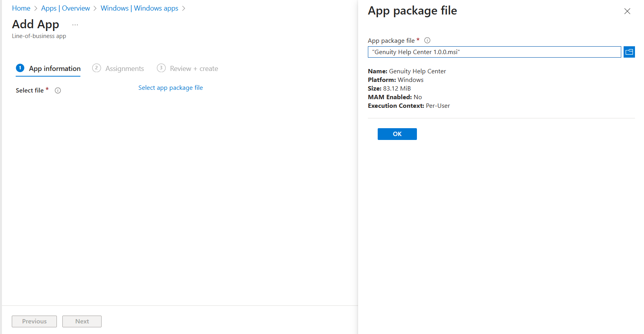Click the Line-of-business app subtitle
The width and height of the screenshot is (644, 334).
point(39,36)
